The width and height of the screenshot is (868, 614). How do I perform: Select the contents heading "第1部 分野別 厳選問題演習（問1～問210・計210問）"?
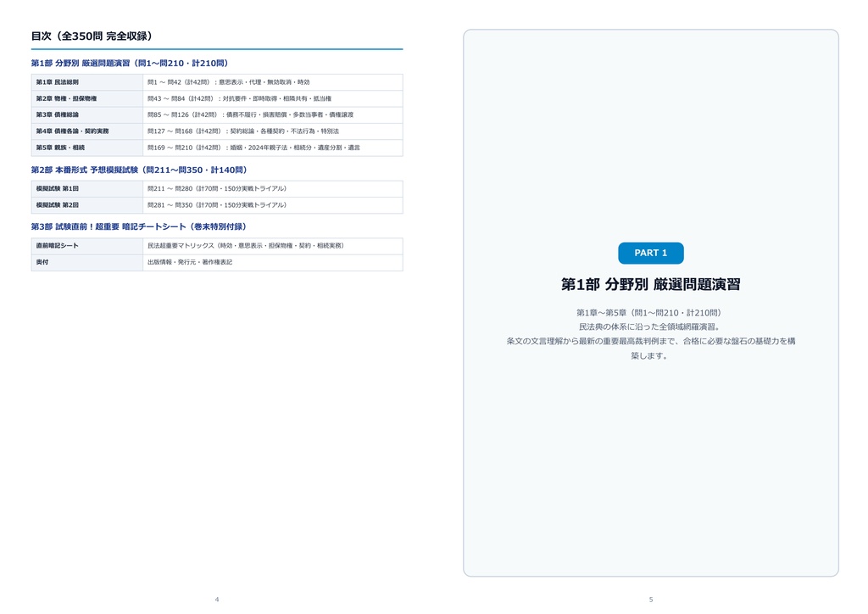[130, 63]
